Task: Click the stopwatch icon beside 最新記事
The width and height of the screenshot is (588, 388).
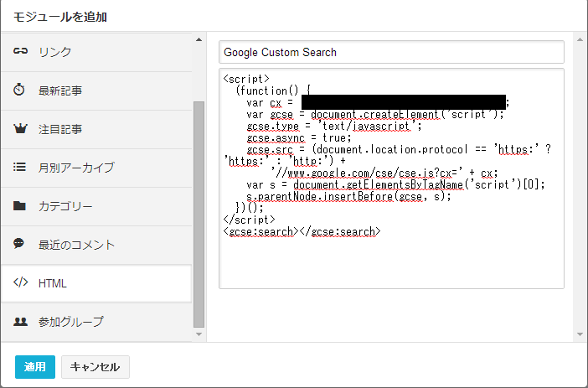Action: (x=19, y=90)
